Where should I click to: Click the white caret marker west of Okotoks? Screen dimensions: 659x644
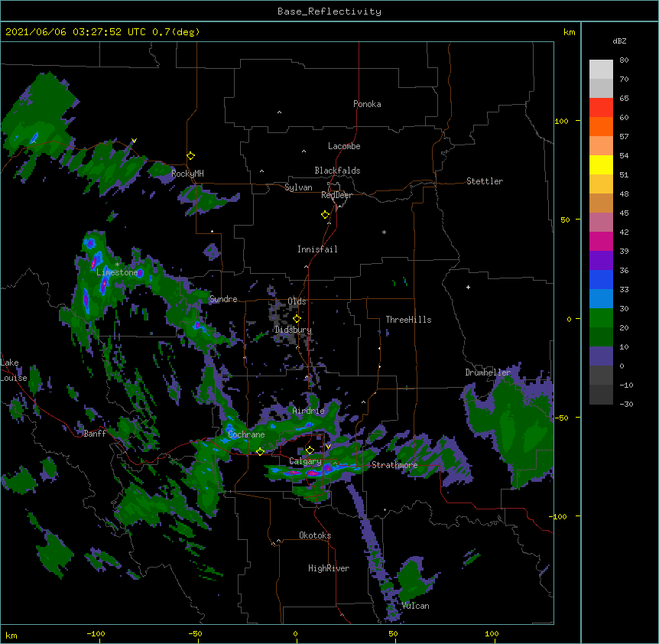pos(278,541)
